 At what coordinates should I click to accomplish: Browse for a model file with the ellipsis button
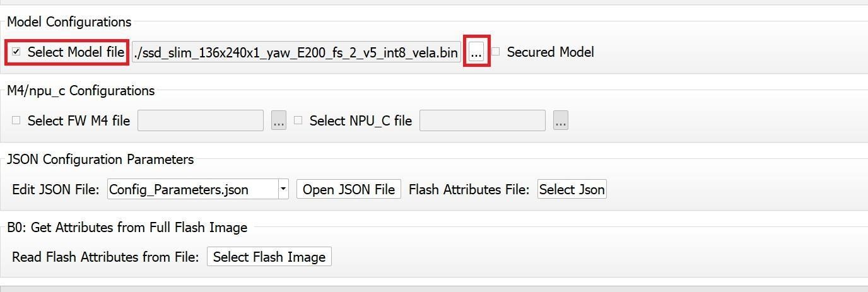[x=476, y=52]
